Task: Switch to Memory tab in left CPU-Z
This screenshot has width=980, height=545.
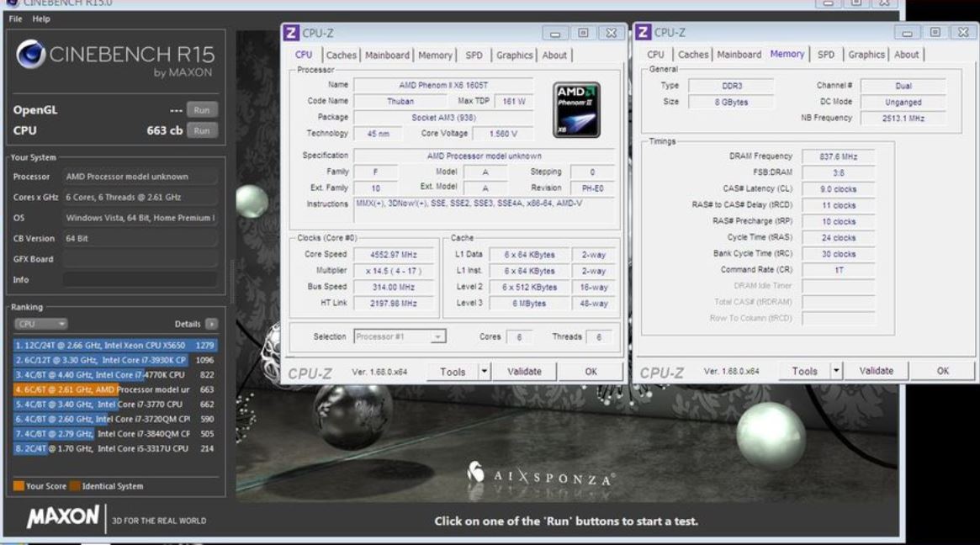Action: point(435,55)
